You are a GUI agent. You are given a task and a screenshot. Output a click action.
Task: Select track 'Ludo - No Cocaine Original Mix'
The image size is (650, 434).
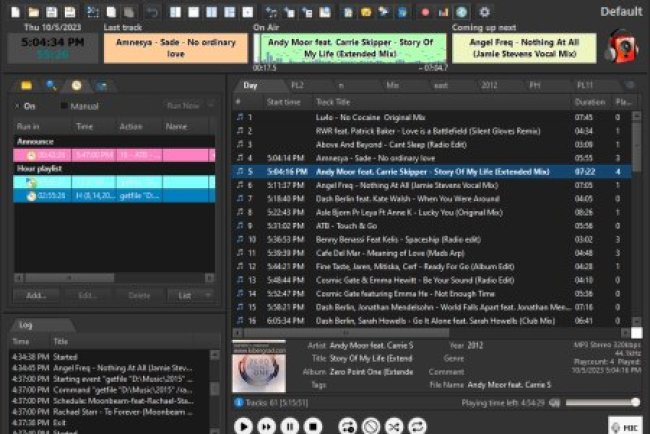point(432,117)
